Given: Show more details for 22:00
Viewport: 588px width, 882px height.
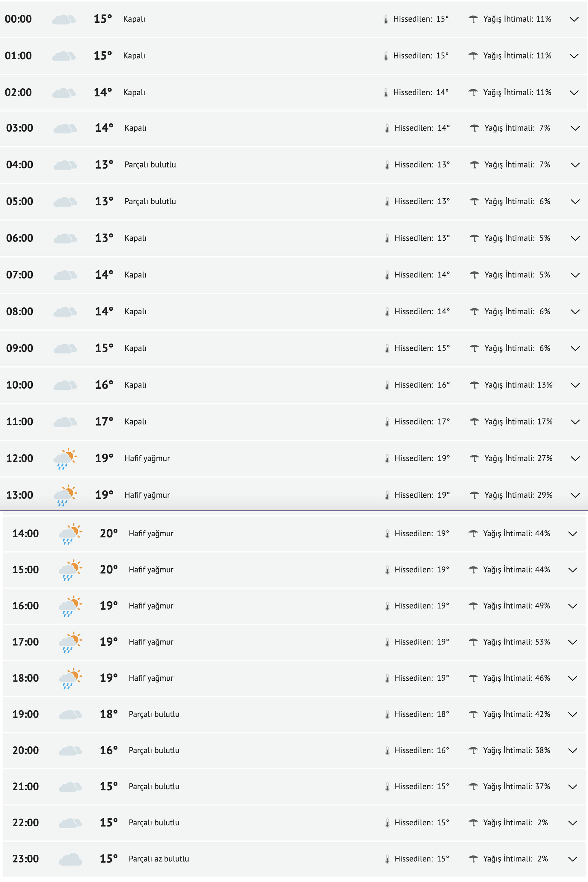Looking at the screenshot, I should (x=572, y=823).
